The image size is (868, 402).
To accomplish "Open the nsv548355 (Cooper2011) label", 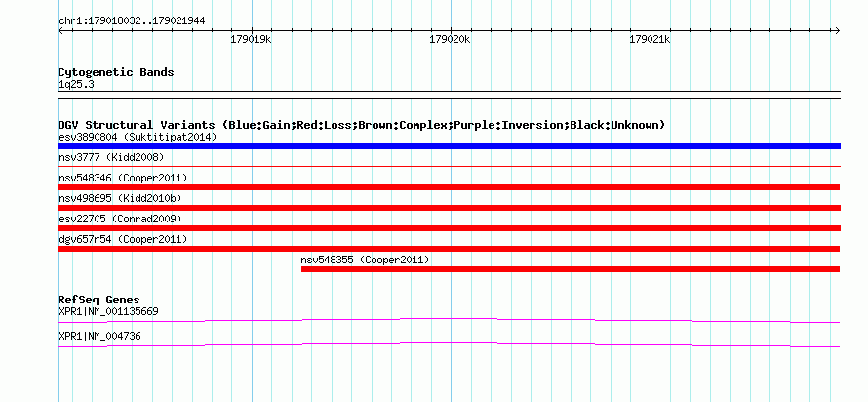I will tap(366, 260).
